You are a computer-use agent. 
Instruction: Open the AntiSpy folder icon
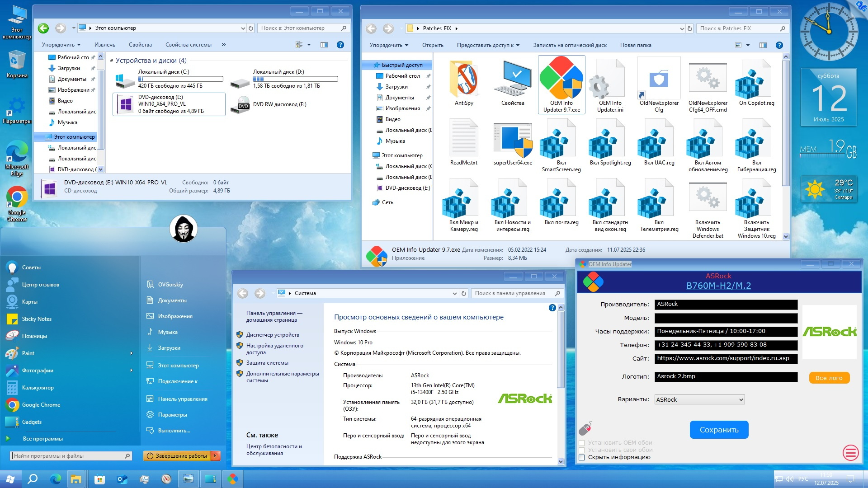tap(464, 80)
